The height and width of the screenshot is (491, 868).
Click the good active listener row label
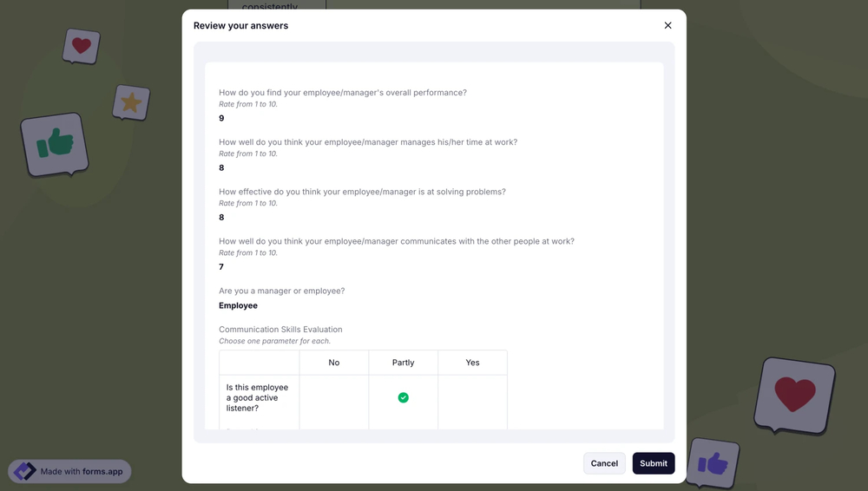coord(257,397)
